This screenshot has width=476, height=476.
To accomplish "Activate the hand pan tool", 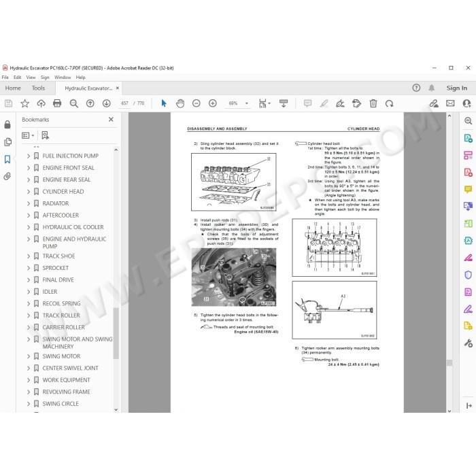I will (180, 103).
